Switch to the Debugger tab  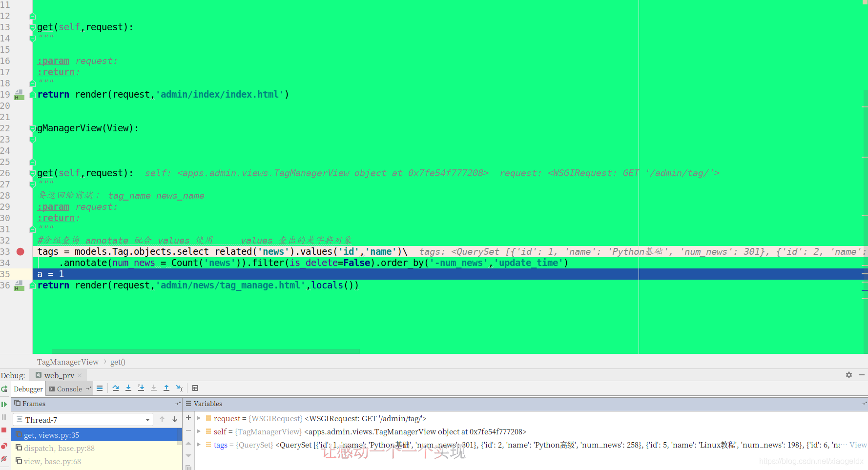pos(28,389)
